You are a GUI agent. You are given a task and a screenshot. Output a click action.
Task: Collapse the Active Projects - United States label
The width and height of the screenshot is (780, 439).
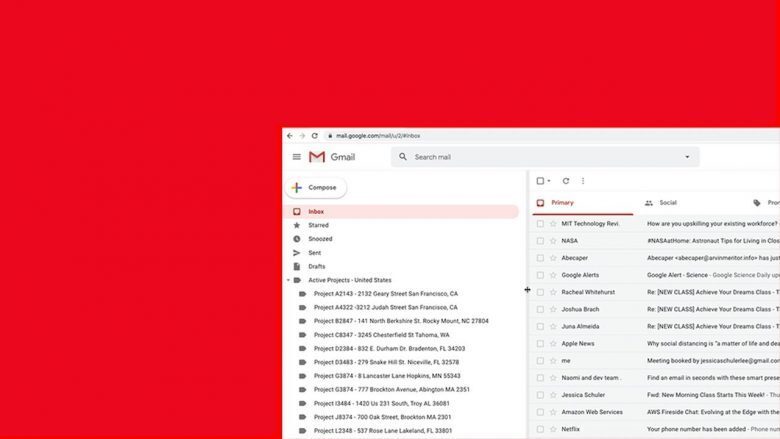[x=288, y=280]
